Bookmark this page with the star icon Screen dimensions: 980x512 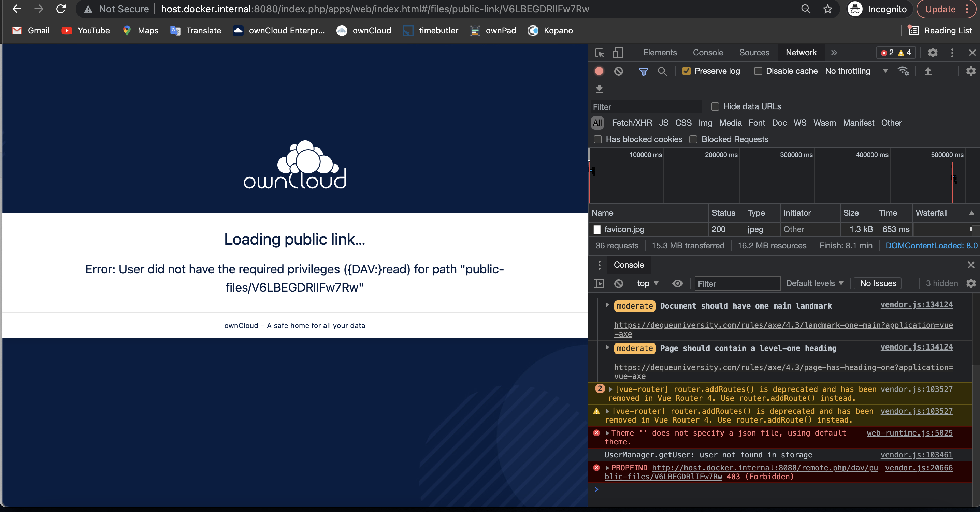point(827,9)
